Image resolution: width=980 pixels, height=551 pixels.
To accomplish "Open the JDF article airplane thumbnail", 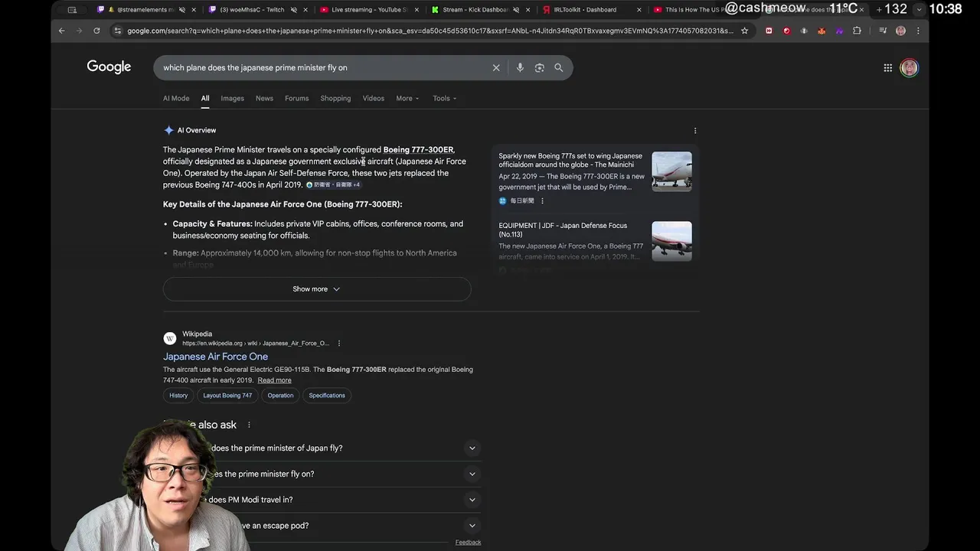I will tap(671, 241).
